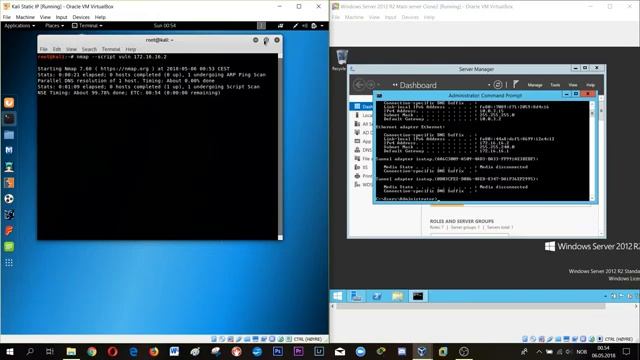The width and height of the screenshot is (640, 360).
Task: Open Firefox from host Windows taskbar
Action: [x=153, y=351]
